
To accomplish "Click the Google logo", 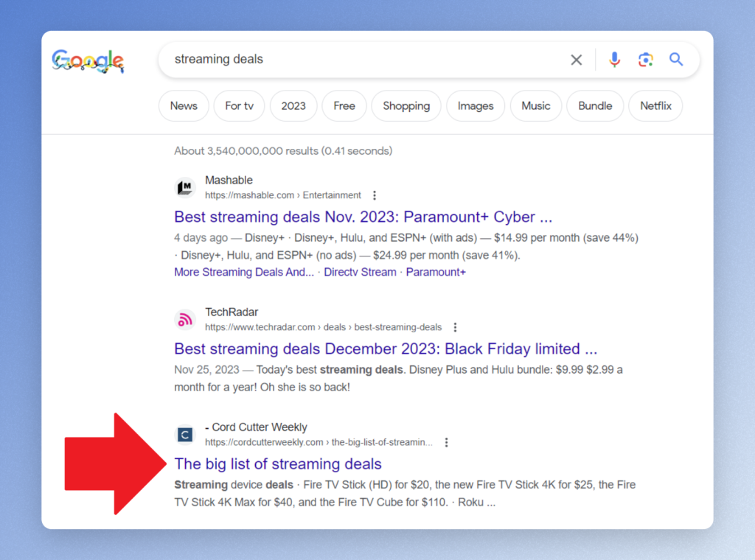I will [88, 61].
